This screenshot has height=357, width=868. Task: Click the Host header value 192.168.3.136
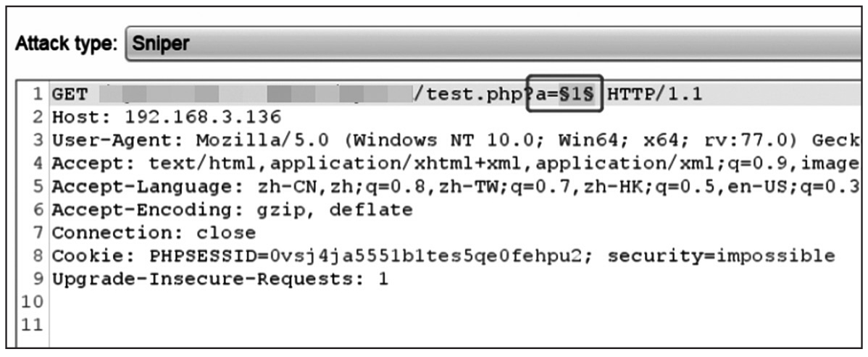click(203, 117)
